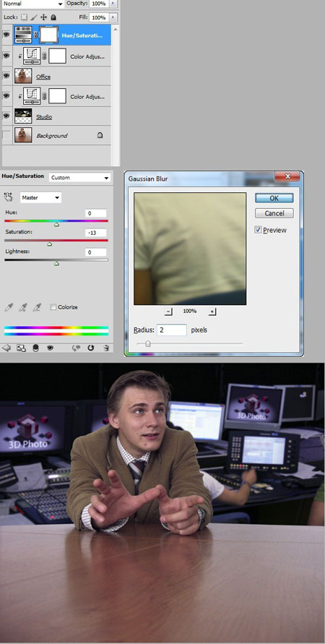This screenshot has width=325, height=644.
Task: Toggle the lock all padlock icon
Action: click(53, 17)
